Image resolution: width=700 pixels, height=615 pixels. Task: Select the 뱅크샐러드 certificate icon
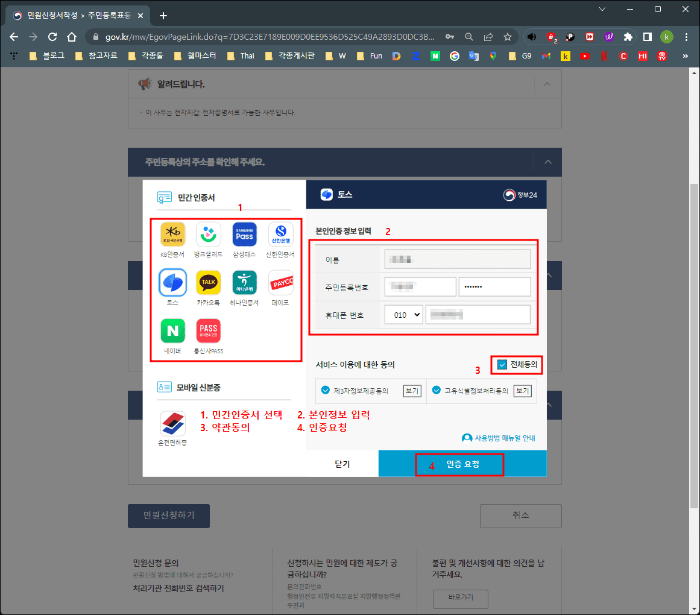click(208, 235)
